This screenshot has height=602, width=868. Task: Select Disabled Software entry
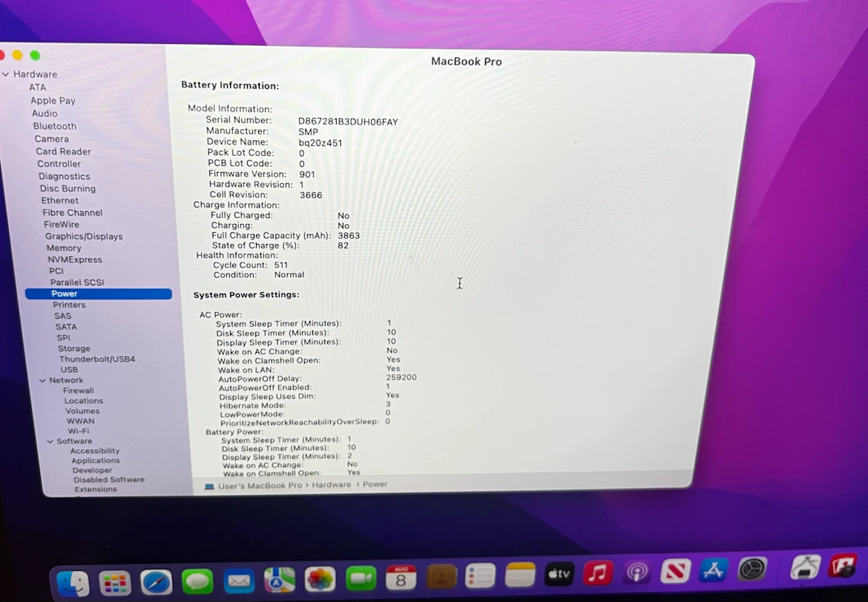[109, 480]
